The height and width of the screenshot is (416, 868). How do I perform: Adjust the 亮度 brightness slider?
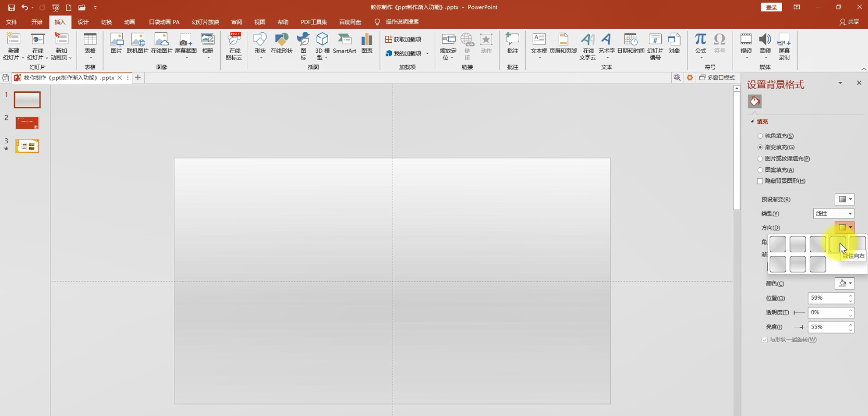tap(799, 327)
